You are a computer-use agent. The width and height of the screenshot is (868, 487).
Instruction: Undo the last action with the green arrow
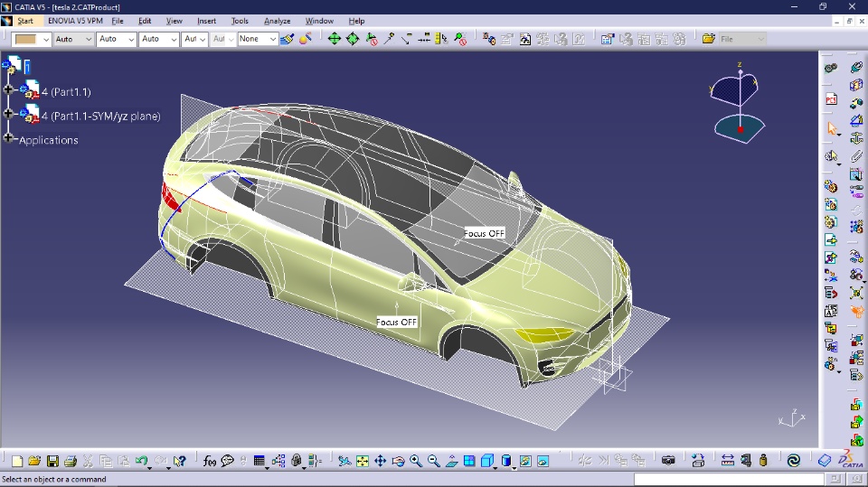[x=142, y=461]
